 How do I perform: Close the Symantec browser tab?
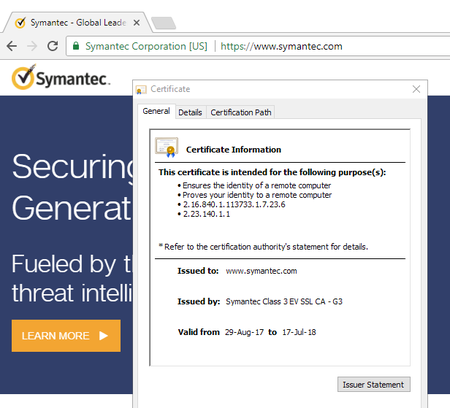coord(136,23)
